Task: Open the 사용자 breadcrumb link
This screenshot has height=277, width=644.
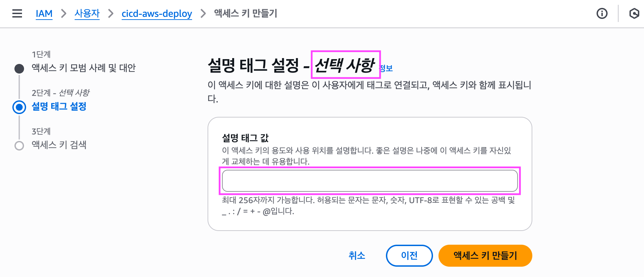Action: tap(87, 14)
